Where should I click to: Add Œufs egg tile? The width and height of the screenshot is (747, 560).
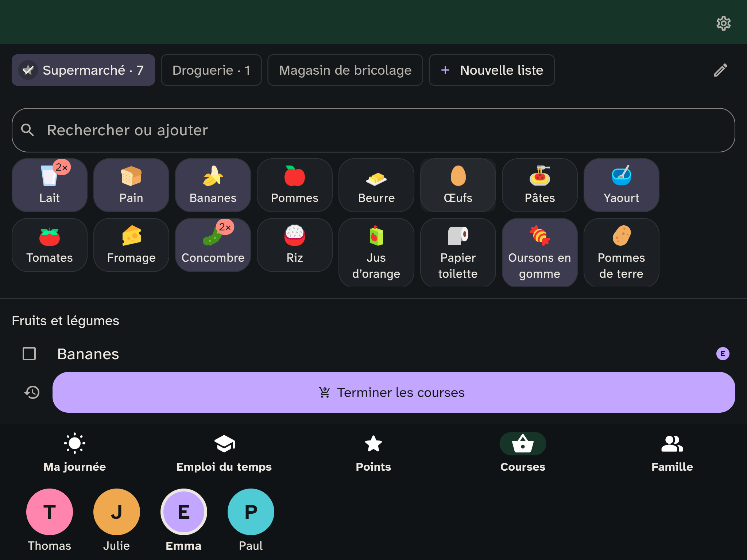tap(458, 185)
